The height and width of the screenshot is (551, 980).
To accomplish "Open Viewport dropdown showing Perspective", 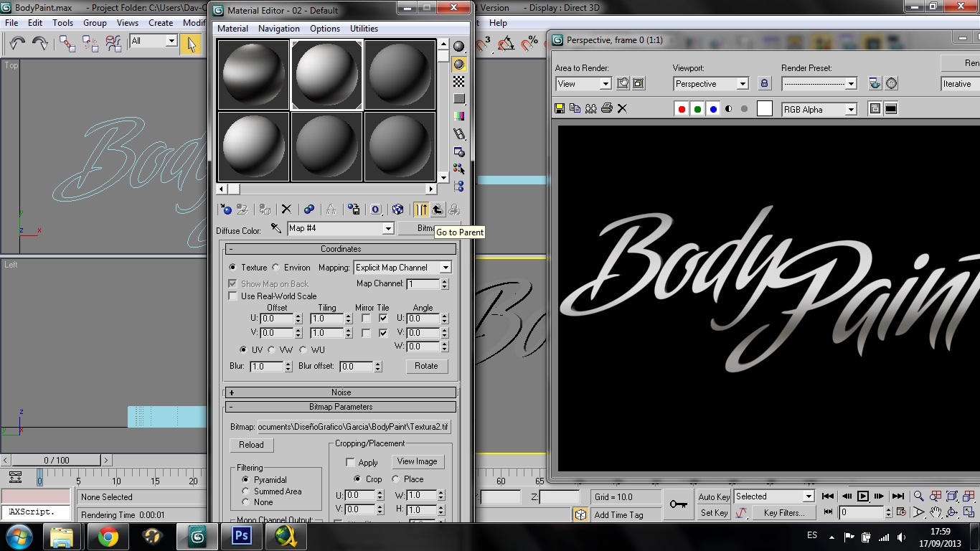I will click(x=710, y=84).
